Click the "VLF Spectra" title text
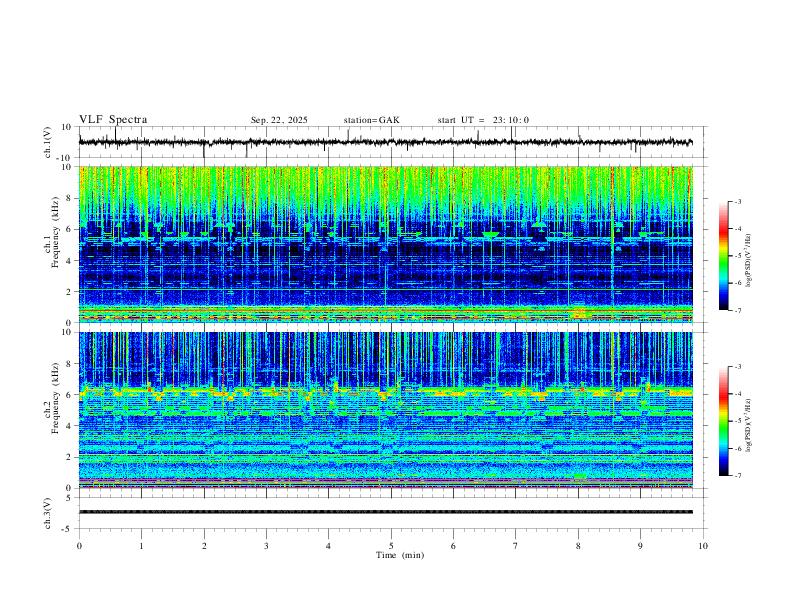This screenshot has height=612, width=792. coord(113,120)
